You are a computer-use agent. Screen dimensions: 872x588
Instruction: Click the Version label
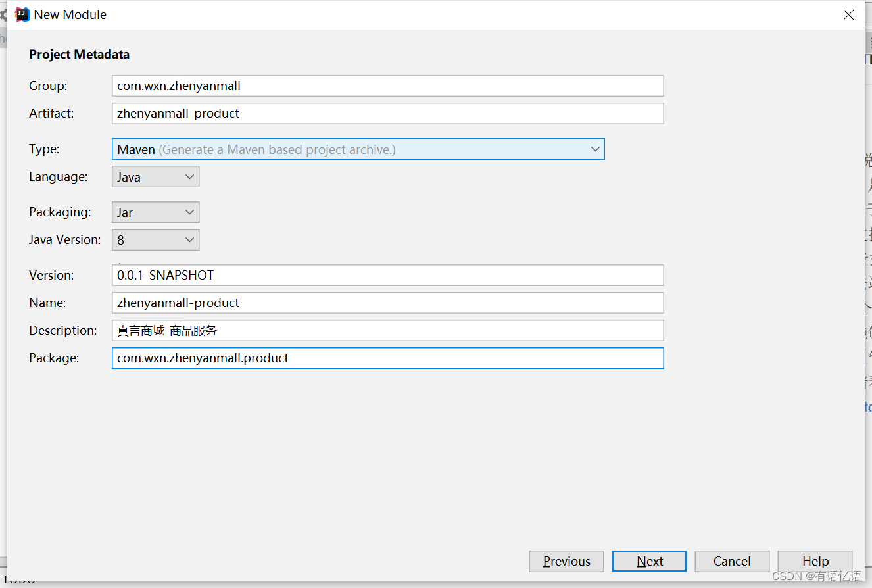pyautogui.click(x=51, y=276)
